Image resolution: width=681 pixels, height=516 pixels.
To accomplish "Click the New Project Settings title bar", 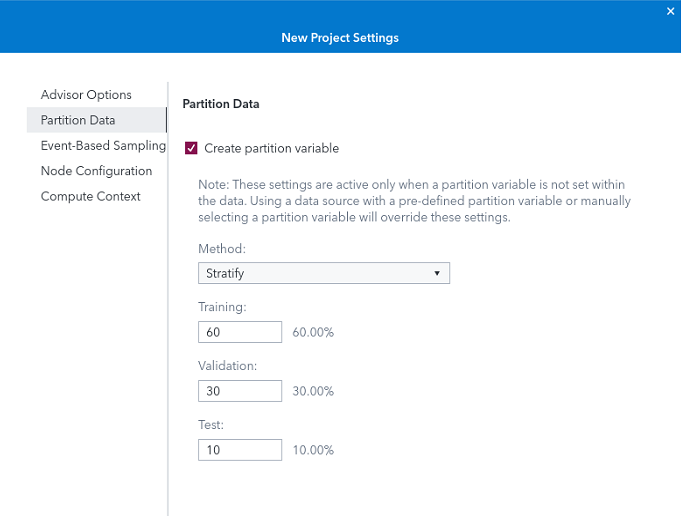I will coord(340,38).
